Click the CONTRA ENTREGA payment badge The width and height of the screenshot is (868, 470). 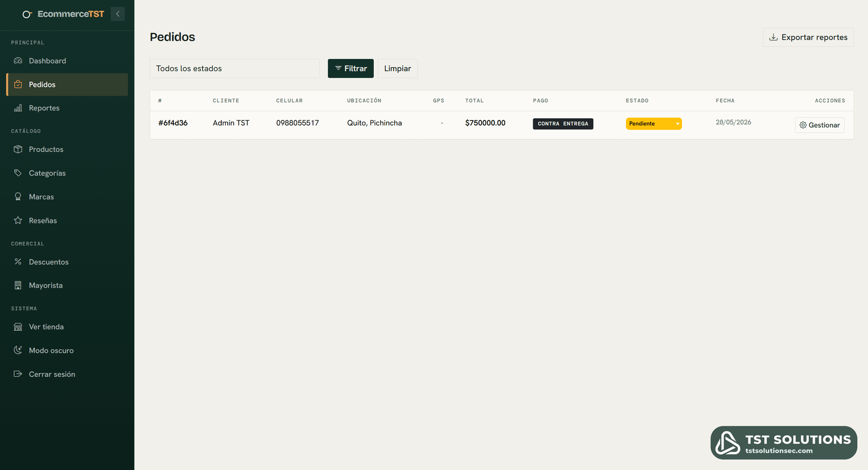point(563,124)
